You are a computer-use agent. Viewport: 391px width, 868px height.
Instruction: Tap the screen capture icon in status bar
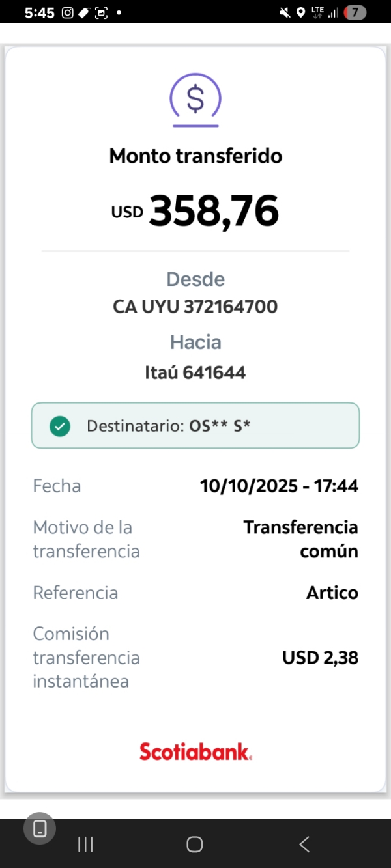pos(101,12)
